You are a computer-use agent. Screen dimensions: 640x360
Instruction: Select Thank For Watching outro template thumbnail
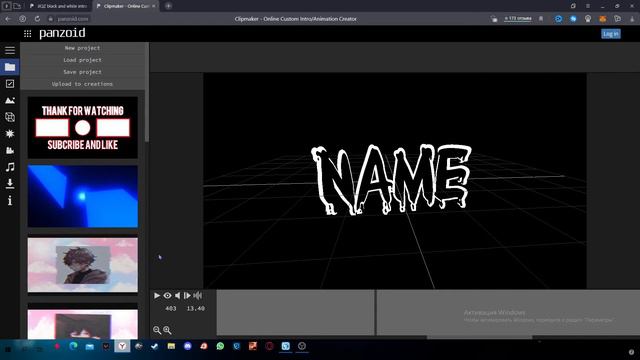[83, 127]
